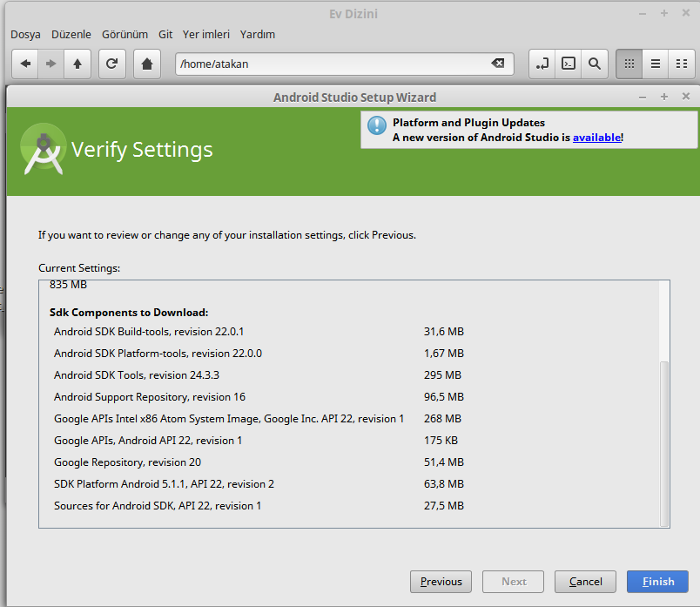Click the Current Settings vertical scrollbar
Viewport: 700px width, 607px height.
tap(664, 443)
